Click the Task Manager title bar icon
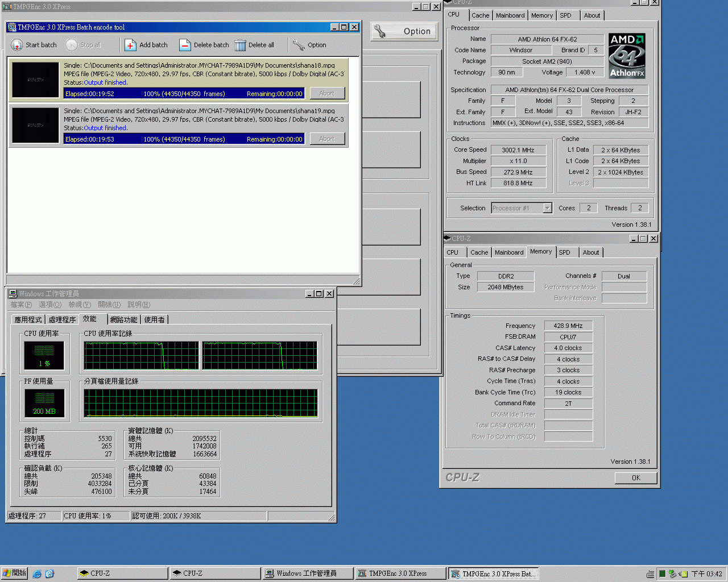The height and width of the screenshot is (582, 728). pos(13,294)
